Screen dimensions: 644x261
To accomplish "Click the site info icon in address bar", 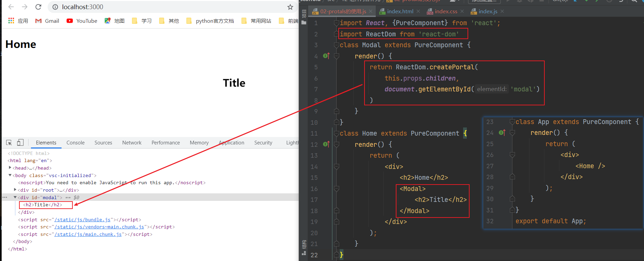I will [55, 7].
